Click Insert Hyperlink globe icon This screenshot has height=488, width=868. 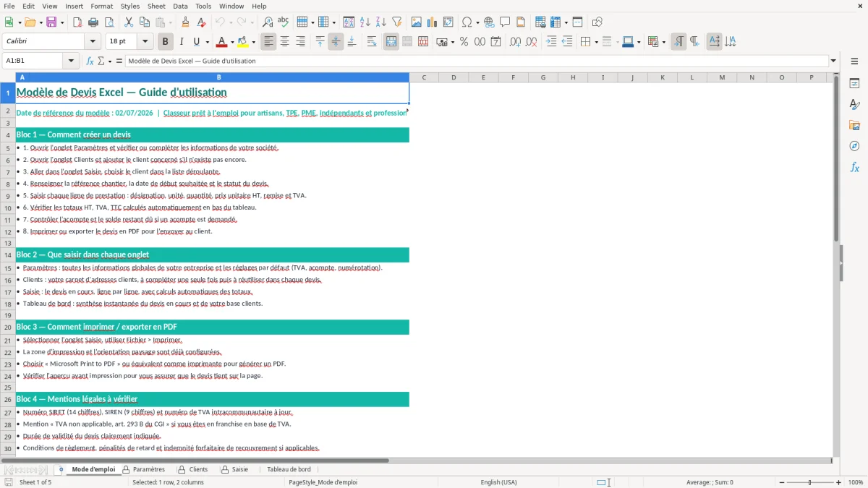489,22
